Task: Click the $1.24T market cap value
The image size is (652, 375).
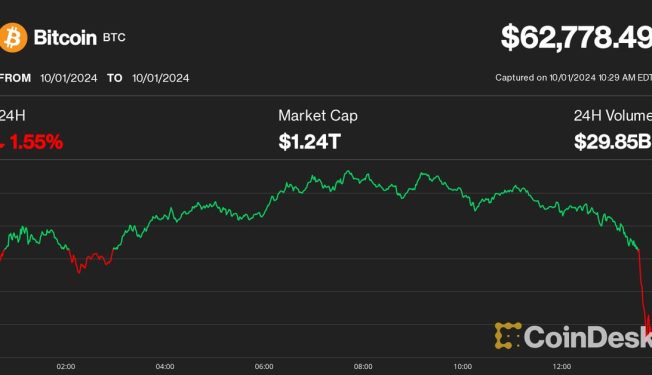Action: [310, 142]
